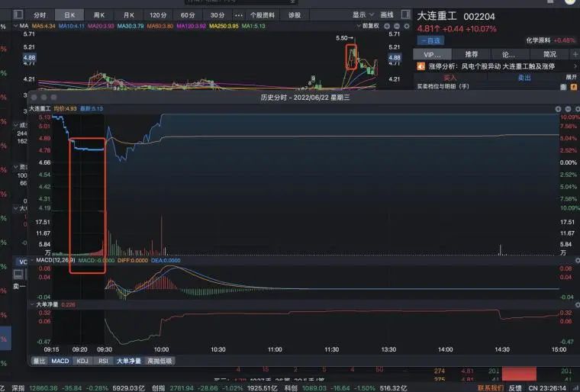Switch to 60分 period

point(188,15)
